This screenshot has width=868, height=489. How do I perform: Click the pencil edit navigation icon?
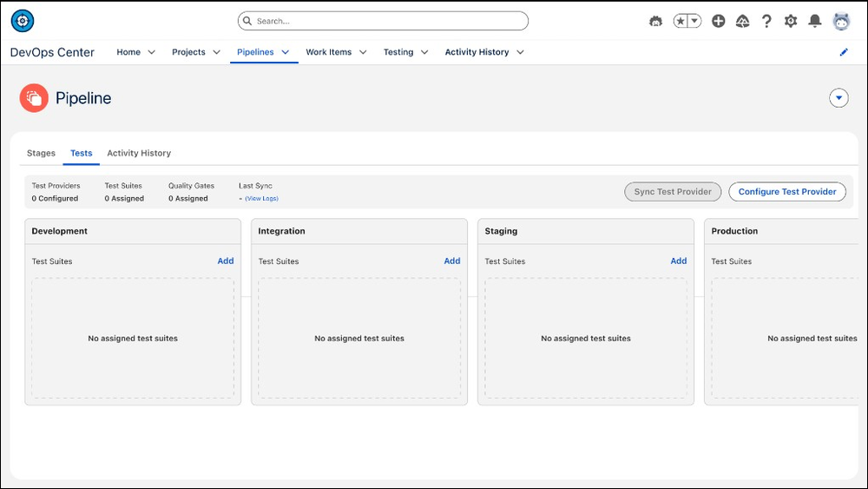844,52
